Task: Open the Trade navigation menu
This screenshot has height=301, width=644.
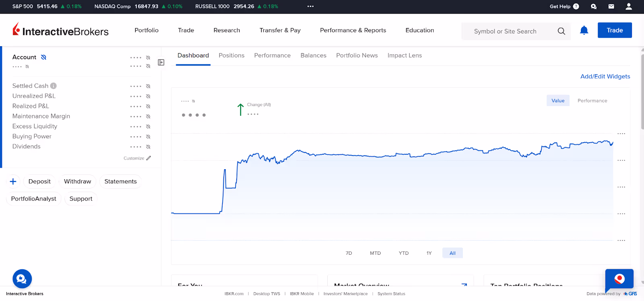Action: pyautogui.click(x=186, y=30)
